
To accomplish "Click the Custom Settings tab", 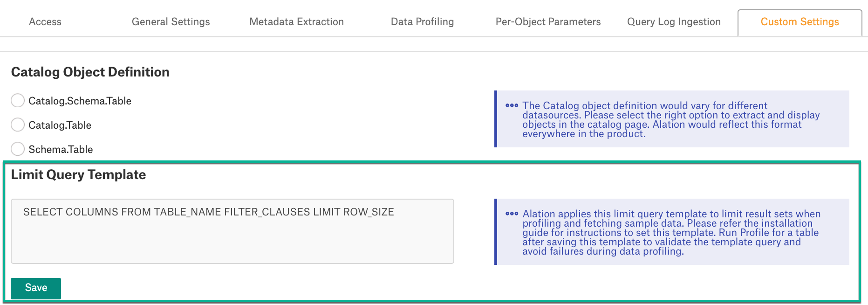I will click(800, 22).
